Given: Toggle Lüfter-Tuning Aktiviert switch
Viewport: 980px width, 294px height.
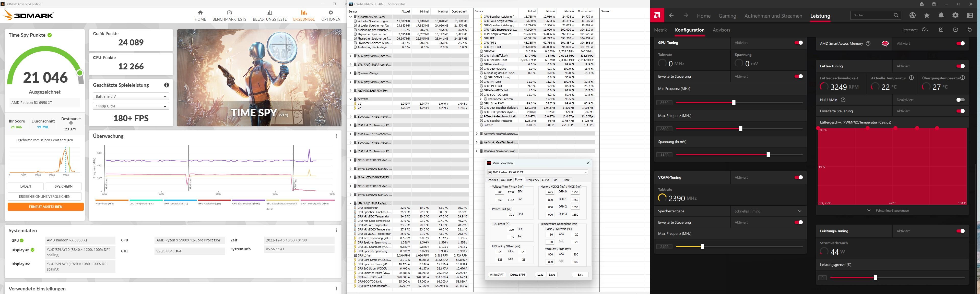Looking at the screenshot, I should click(x=960, y=66).
